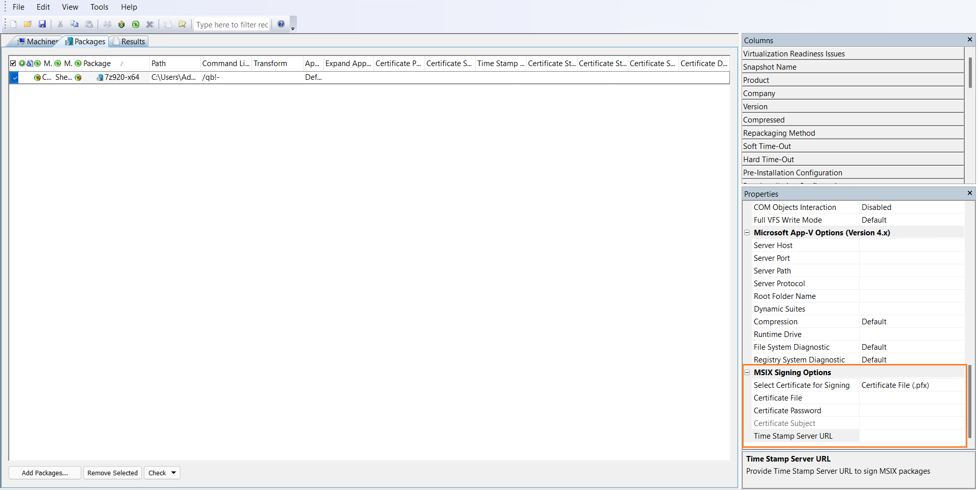Click the green circular refresh toolbar icon

[136, 24]
